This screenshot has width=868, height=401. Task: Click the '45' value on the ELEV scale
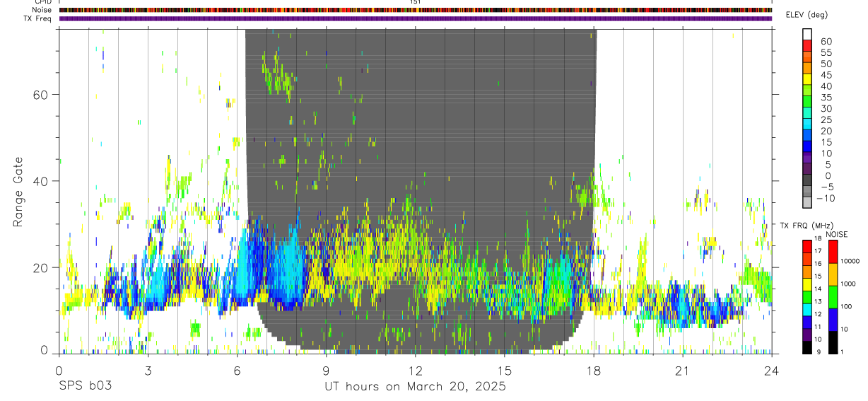point(826,75)
